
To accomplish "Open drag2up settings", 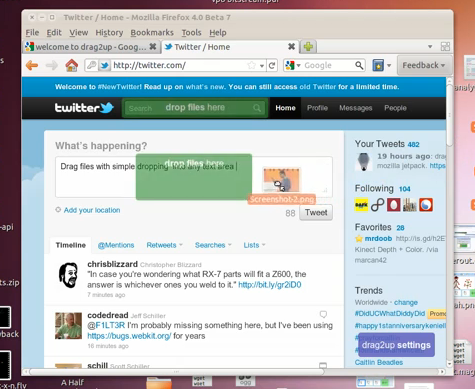I will click(x=396, y=345).
